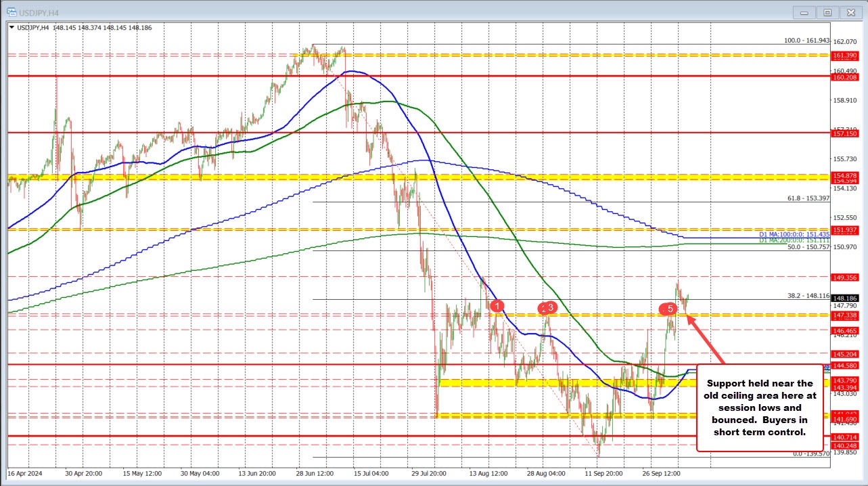
Task: Click the 30 Apr 20:00 time axis label
Action: coord(85,473)
